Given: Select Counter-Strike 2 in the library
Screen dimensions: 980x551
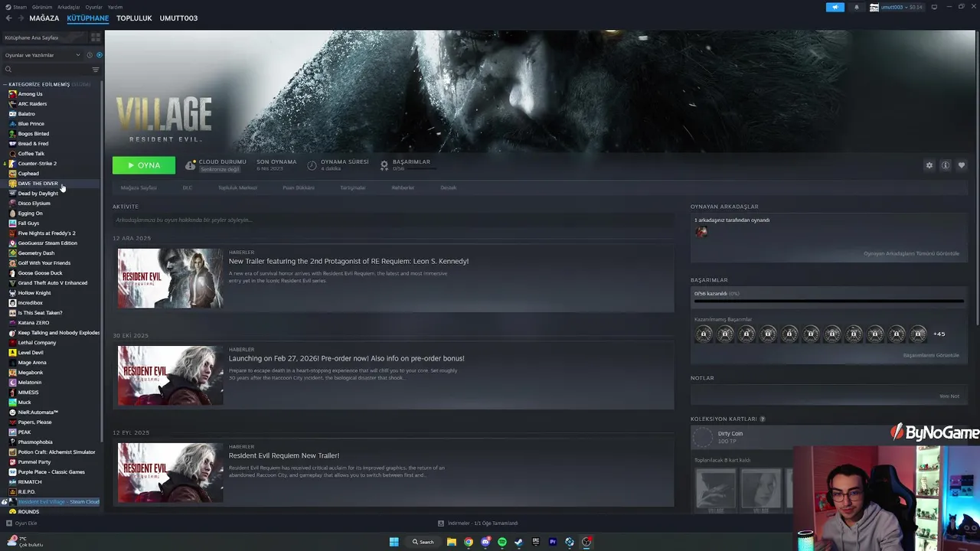Looking at the screenshot, I should pyautogui.click(x=37, y=164).
